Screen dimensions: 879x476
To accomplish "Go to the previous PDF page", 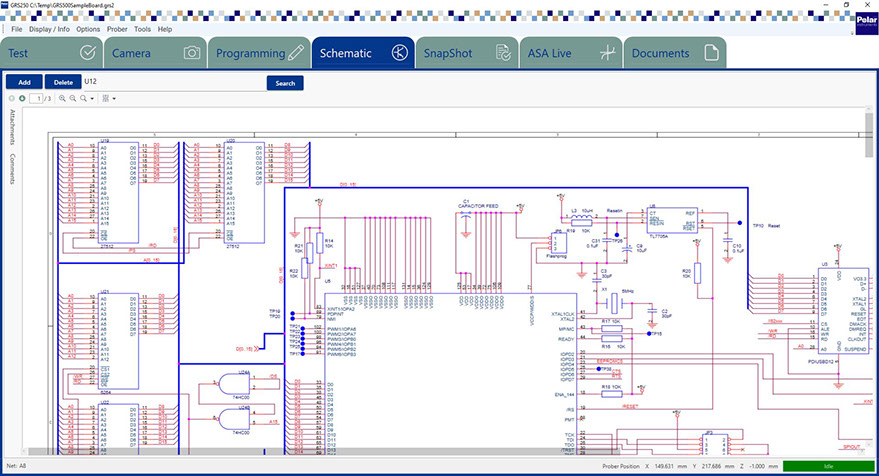I will pos(12,99).
